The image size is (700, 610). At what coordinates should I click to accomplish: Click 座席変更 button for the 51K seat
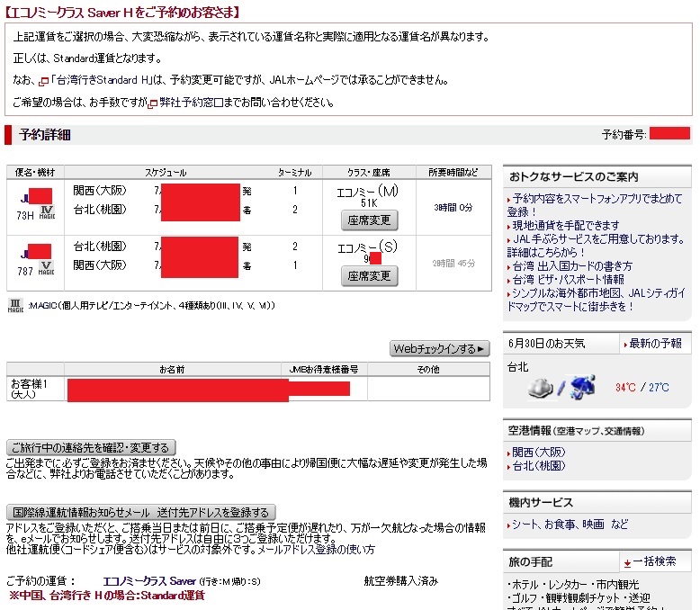click(x=369, y=220)
